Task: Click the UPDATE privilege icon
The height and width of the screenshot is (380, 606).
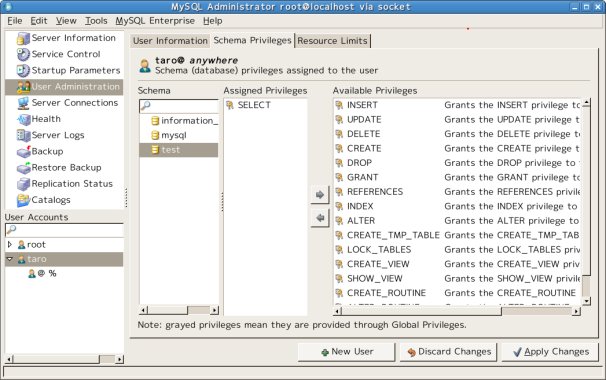Action: point(339,119)
